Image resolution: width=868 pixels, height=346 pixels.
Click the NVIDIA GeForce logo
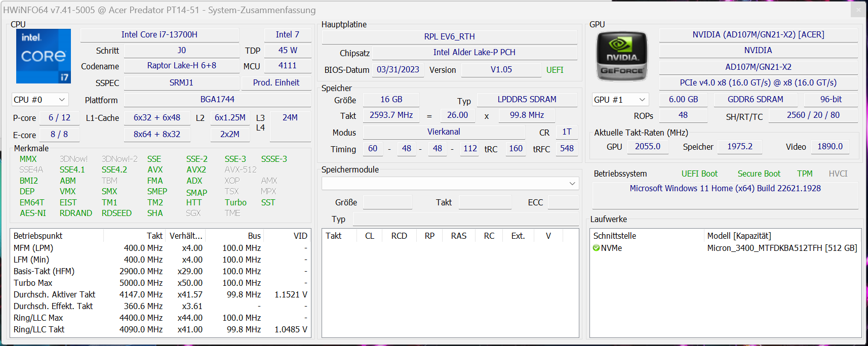[622, 56]
